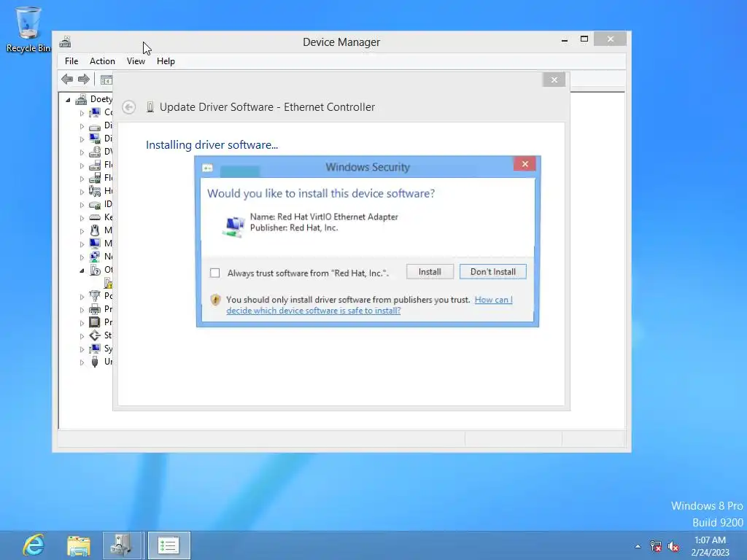Open the Recycle Bin desktop icon
This screenshot has height=560, width=747.
pyautogui.click(x=28, y=29)
